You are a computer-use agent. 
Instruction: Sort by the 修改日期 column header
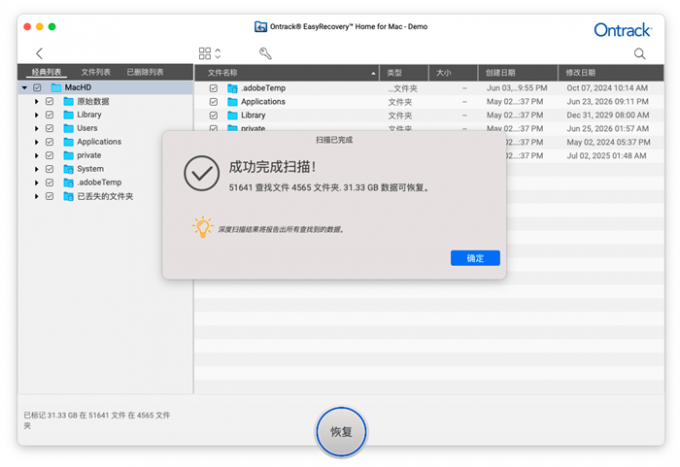[x=611, y=73]
